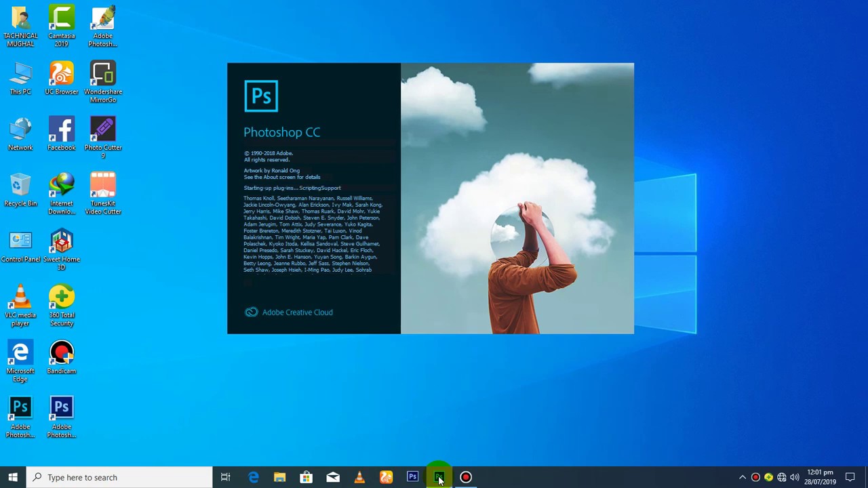Viewport: 868px width, 488px height.
Task: Select Sweet Home 3D desktop icon
Action: click(62, 250)
